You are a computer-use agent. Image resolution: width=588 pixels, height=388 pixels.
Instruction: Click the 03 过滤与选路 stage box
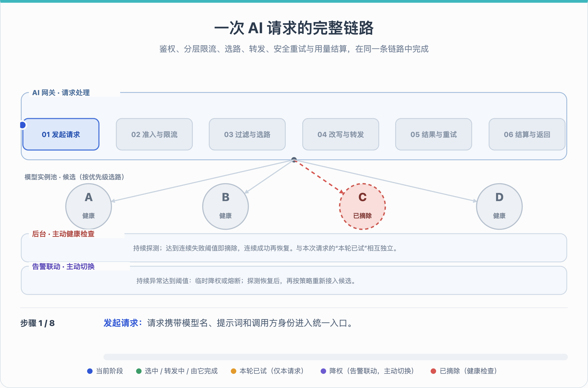click(x=247, y=134)
